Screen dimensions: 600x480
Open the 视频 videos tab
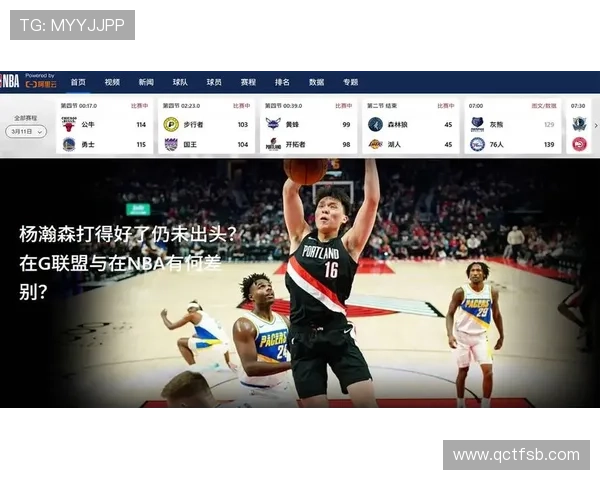(112, 82)
